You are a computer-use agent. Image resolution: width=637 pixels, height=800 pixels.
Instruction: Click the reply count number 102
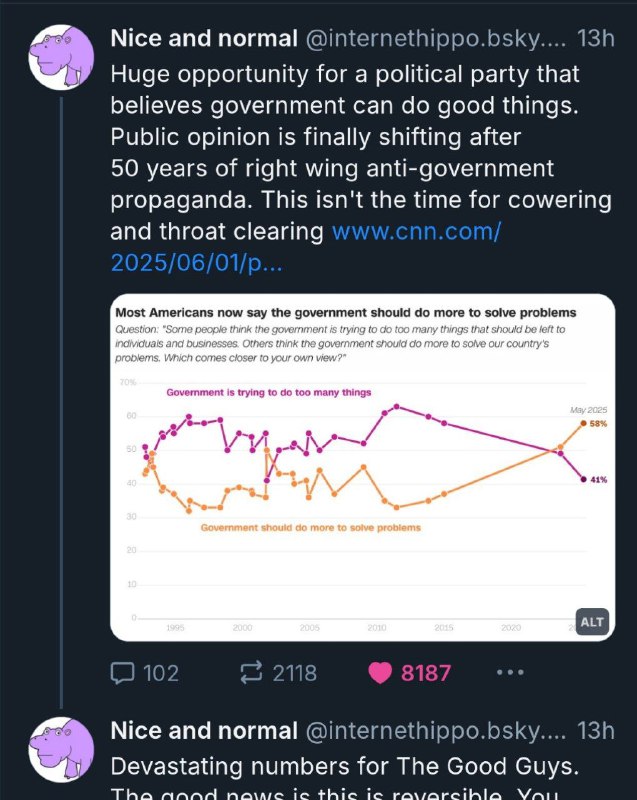point(161,673)
